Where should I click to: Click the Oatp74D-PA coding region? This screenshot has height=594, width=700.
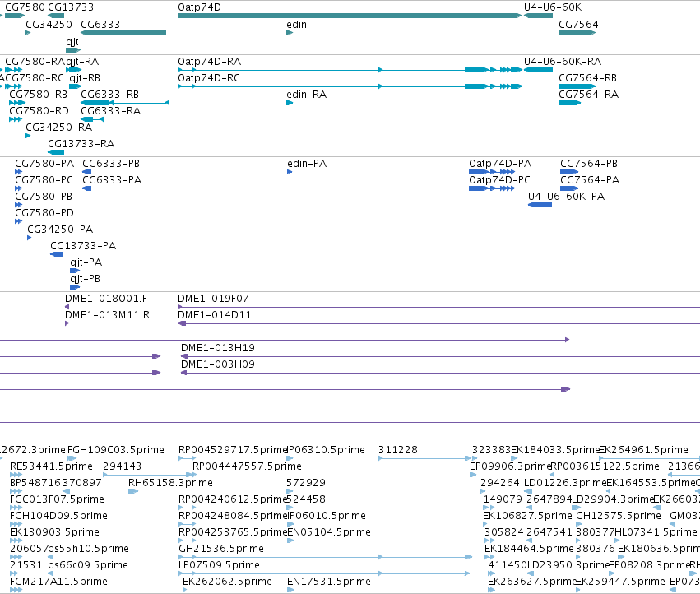(x=492, y=172)
